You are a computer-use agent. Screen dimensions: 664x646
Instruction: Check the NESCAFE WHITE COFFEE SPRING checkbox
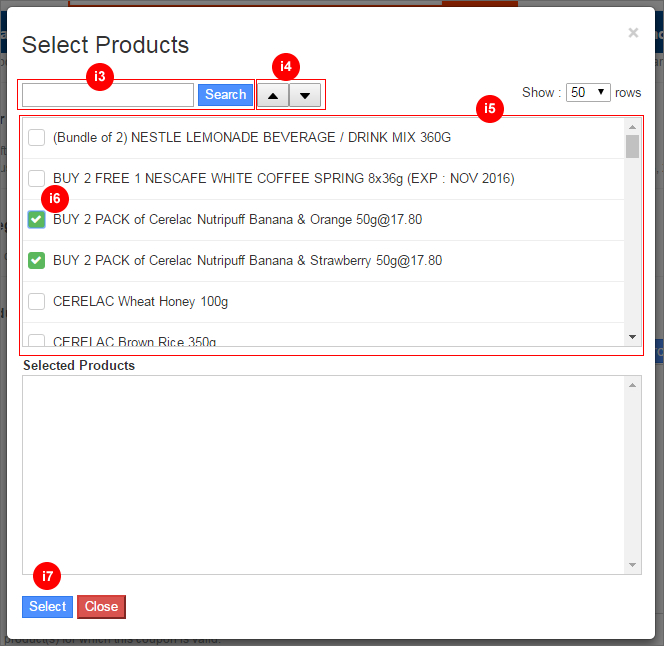click(36, 178)
